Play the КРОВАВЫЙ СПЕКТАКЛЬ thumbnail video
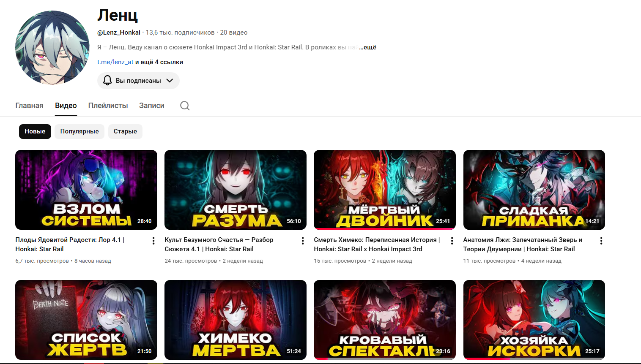The image size is (641, 364). [x=385, y=320]
